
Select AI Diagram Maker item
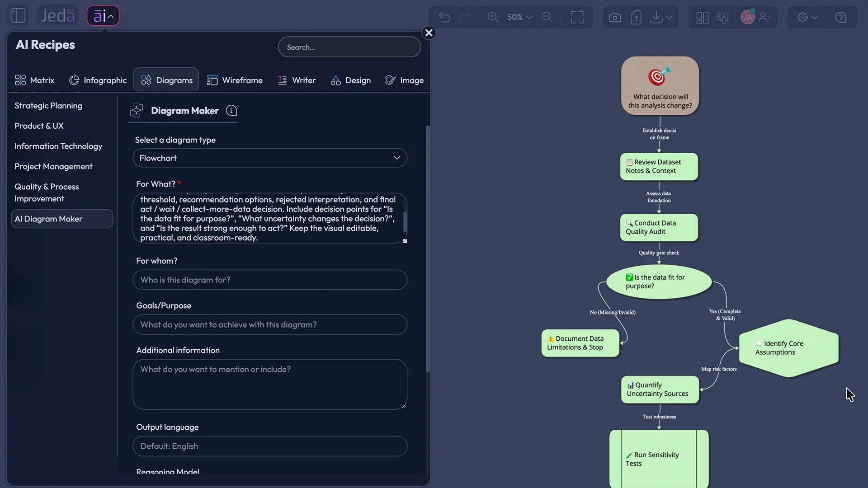[62, 219]
